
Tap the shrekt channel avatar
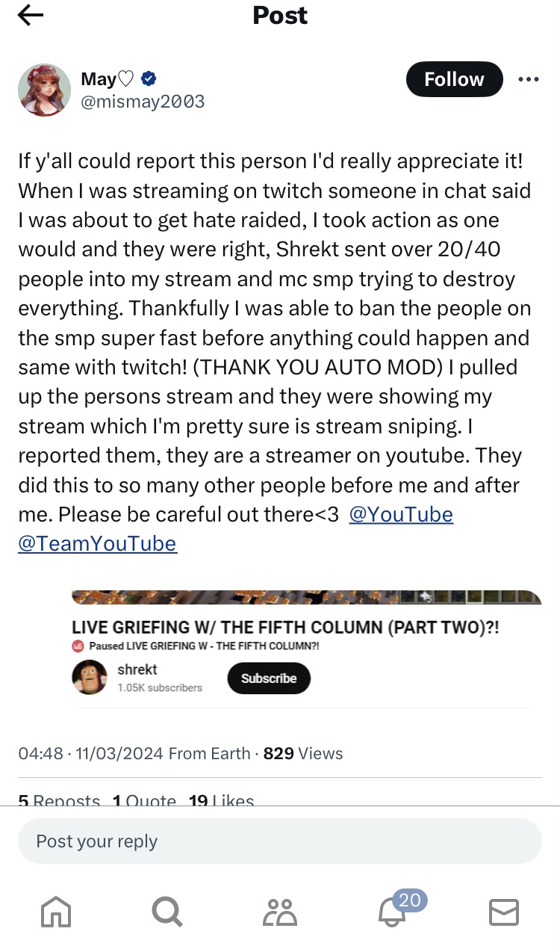coord(90,677)
